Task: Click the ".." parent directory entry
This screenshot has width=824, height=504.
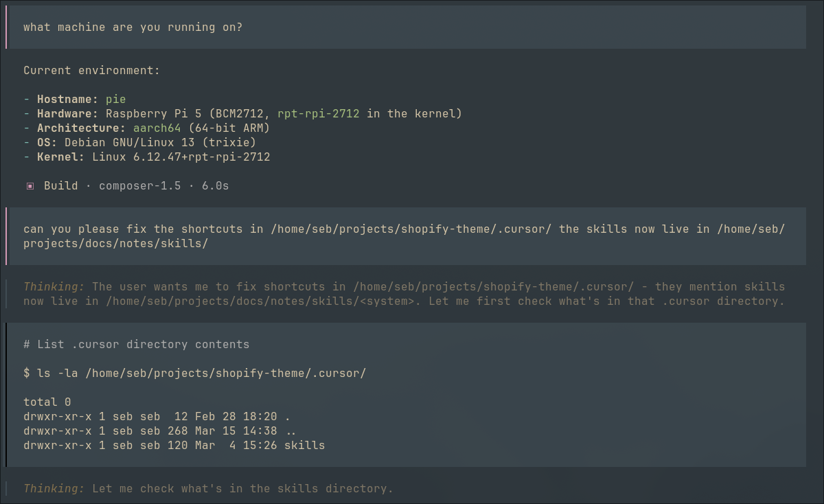Action: click(x=290, y=431)
